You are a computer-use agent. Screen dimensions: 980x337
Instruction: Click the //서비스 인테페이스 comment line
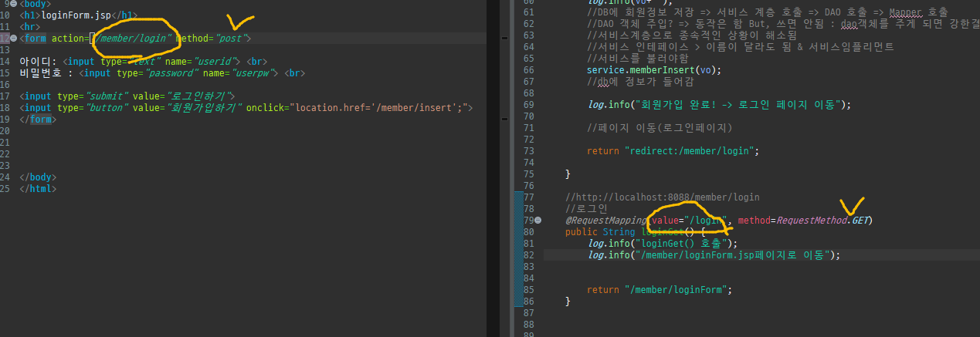[x=741, y=46]
